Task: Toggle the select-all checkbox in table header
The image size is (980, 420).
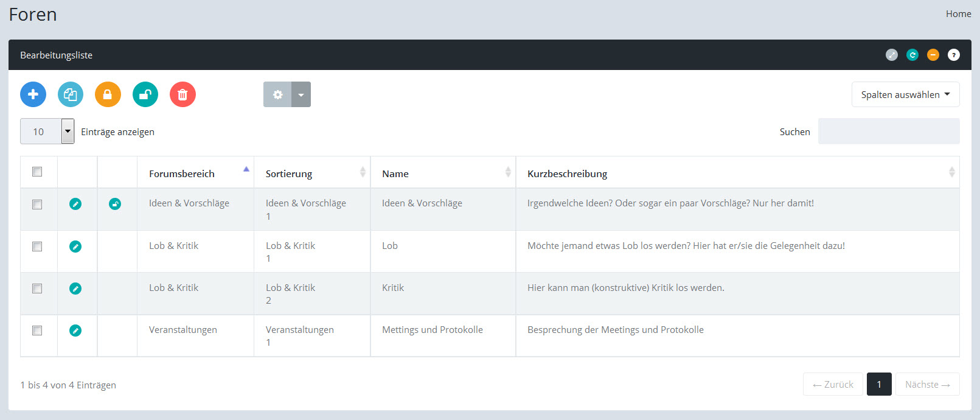Action: coord(37,172)
